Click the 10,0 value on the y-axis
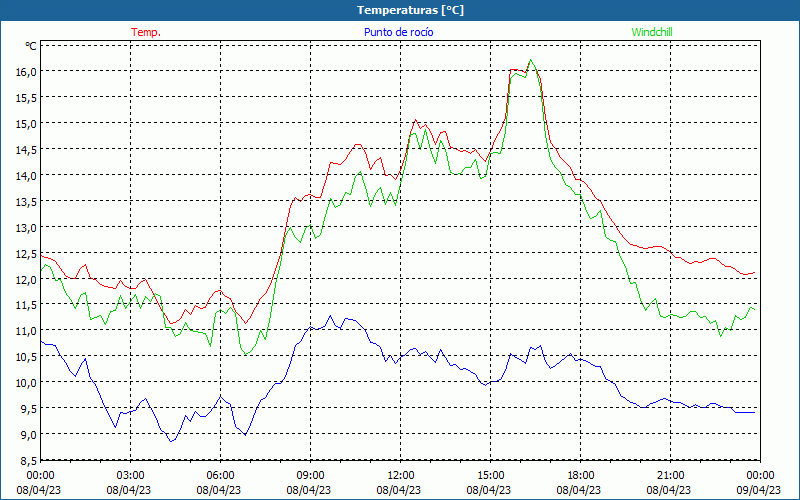The width and height of the screenshot is (800, 500). pyautogui.click(x=26, y=383)
